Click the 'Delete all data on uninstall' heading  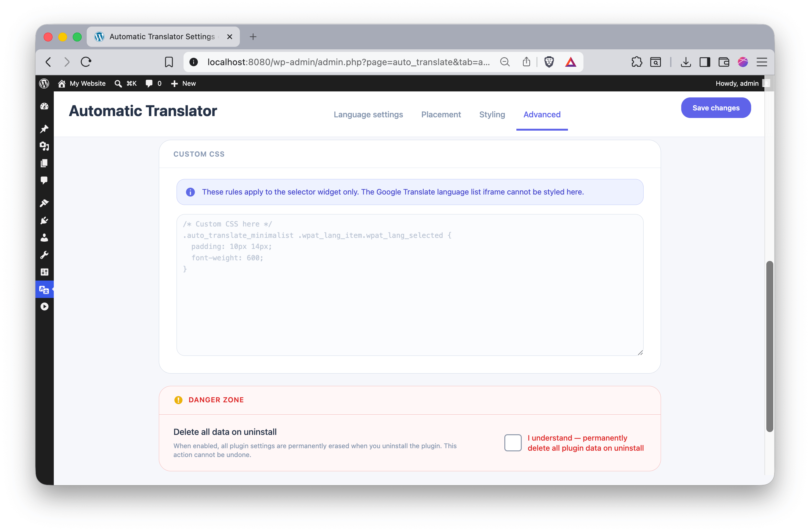pyautogui.click(x=225, y=432)
